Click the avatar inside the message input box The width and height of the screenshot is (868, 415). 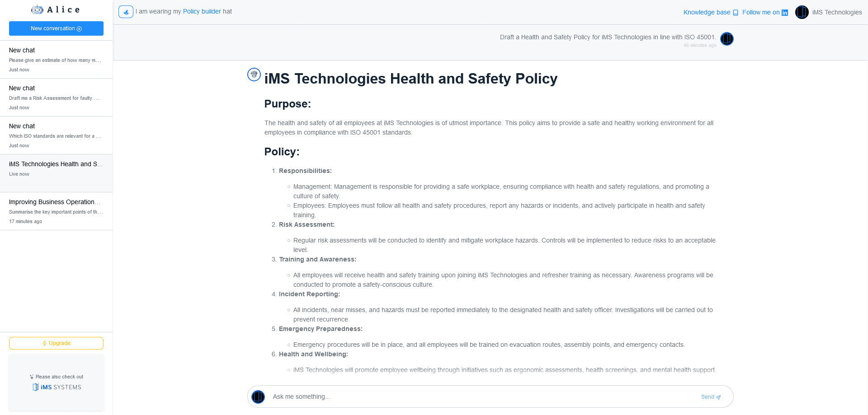tap(258, 397)
